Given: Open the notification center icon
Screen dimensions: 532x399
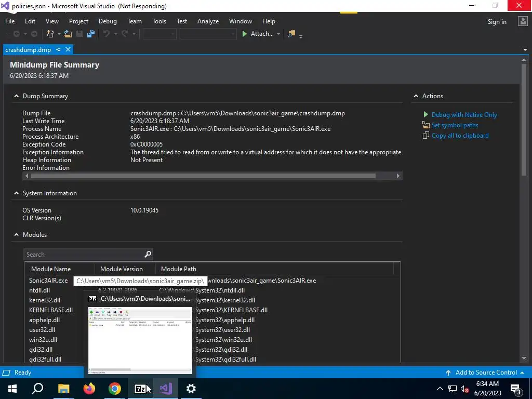Looking at the screenshot, I should point(516,389).
